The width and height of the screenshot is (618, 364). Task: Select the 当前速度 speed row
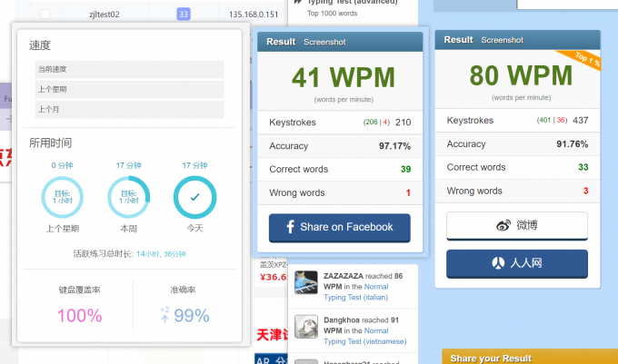[x=129, y=69]
